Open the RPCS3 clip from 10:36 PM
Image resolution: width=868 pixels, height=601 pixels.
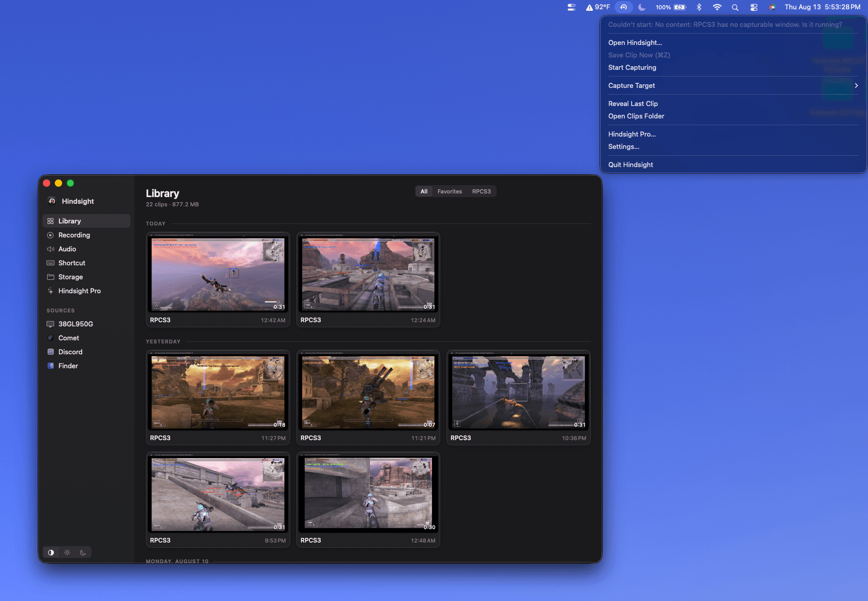coord(518,397)
